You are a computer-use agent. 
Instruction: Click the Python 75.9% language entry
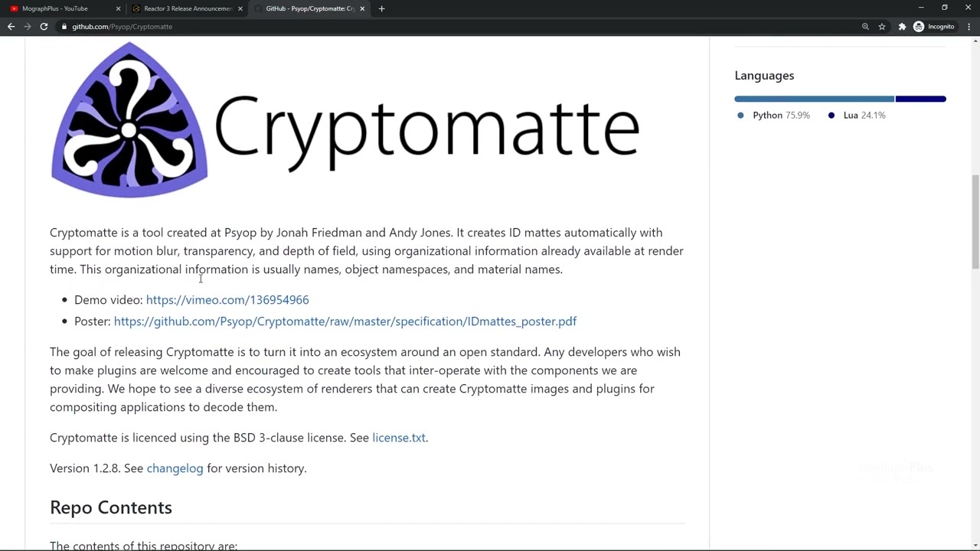(x=773, y=116)
